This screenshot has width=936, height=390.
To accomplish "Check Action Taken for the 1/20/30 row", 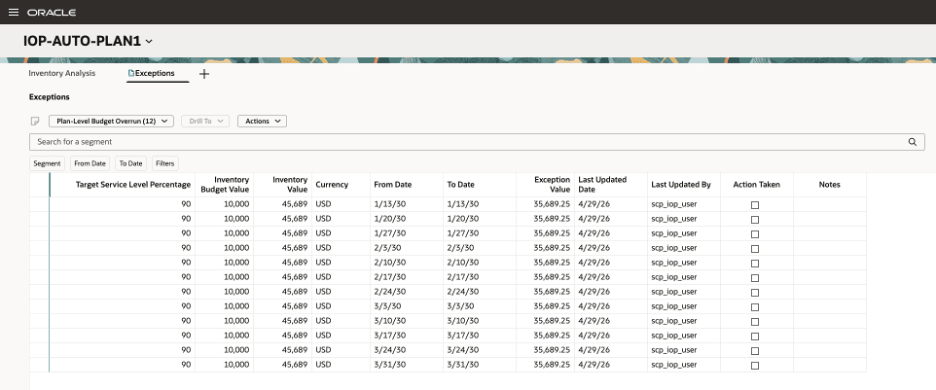I will tap(755, 219).
